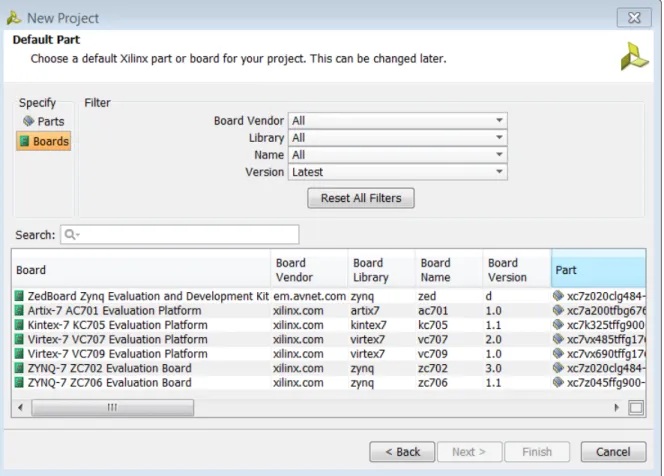Select the ZYNQ-7 ZC702 Evaluation Board row
This screenshot has height=476, width=664.
click(329, 368)
